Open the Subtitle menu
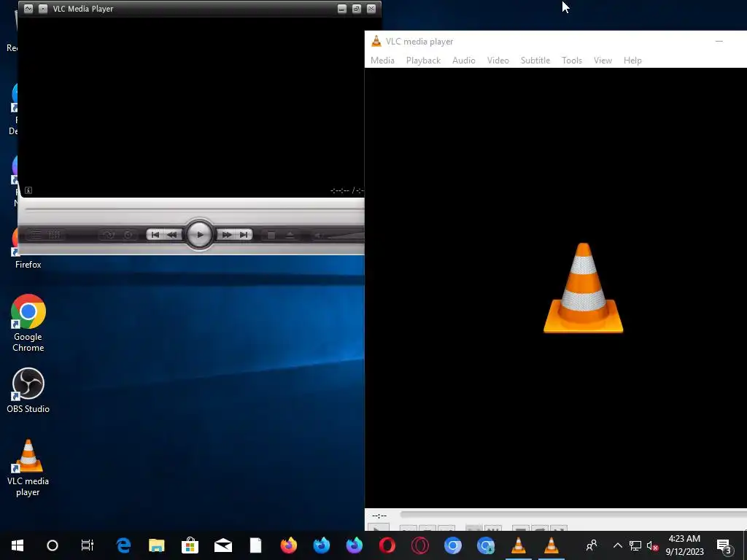This screenshot has height=560, width=747. 535,61
